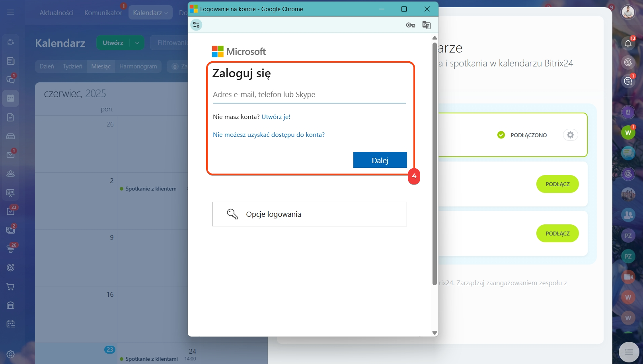The image size is (643, 364).
Task: Click the second PODŁĄCZ button
Action: pos(557,234)
